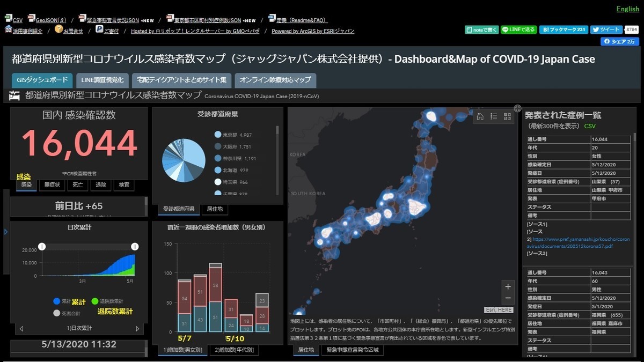Screen dimensions: 644x362
Task: Select the 緊急事態宣言発令区域 map tab
Action: [353, 350]
